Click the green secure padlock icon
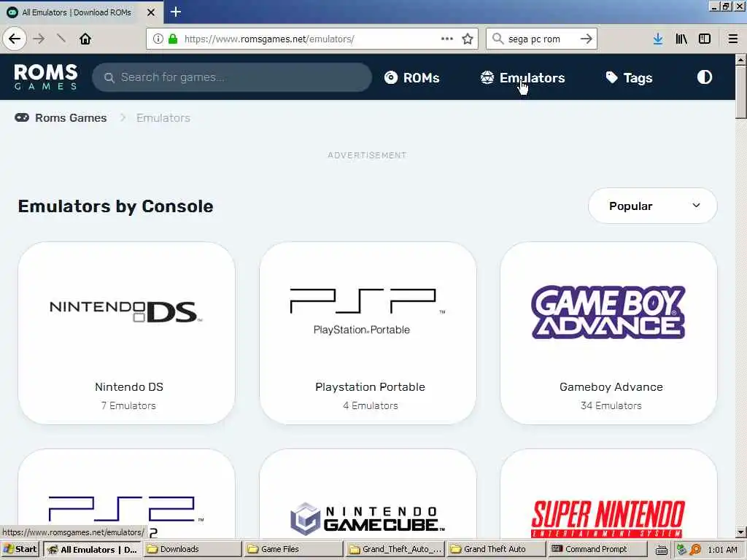The width and height of the screenshot is (747, 560). (173, 39)
